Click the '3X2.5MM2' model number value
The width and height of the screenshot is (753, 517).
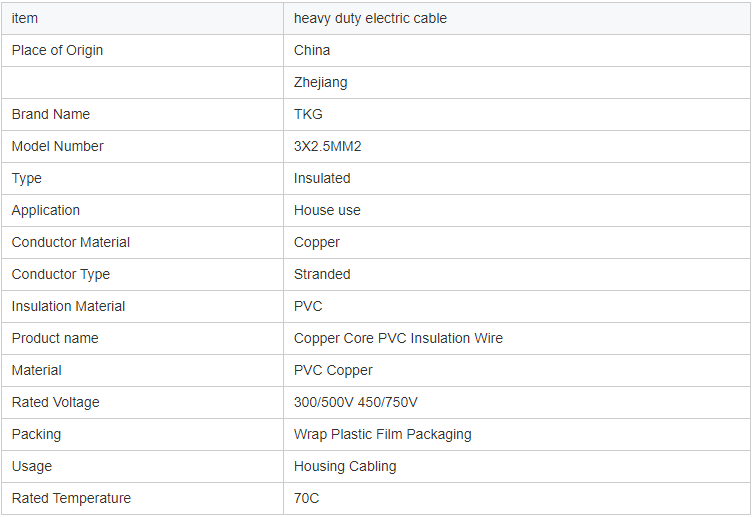click(328, 146)
